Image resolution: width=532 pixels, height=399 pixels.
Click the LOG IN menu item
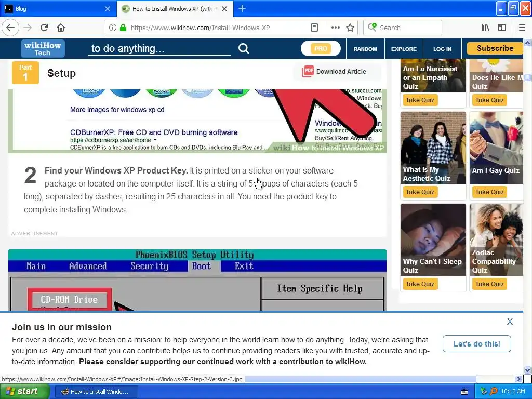pyautogui.click(x=442, y=49)
